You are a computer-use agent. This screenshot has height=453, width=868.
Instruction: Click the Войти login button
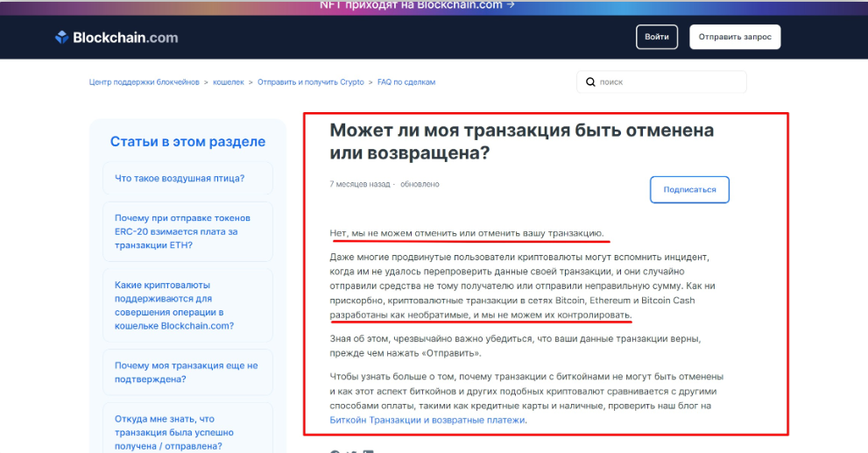(657, 37)
